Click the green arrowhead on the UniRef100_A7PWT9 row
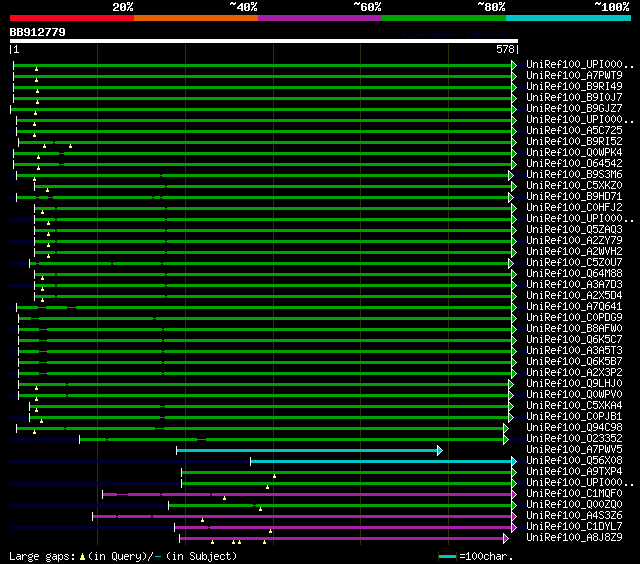This screenshot has height=564, width=640. pos(514,76)
